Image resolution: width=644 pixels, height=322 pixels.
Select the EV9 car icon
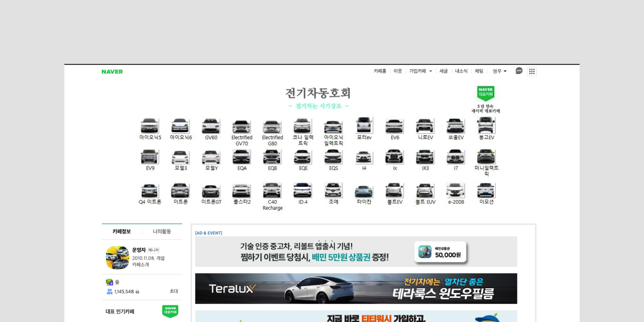pyautogui.click(x=150, y=156)
